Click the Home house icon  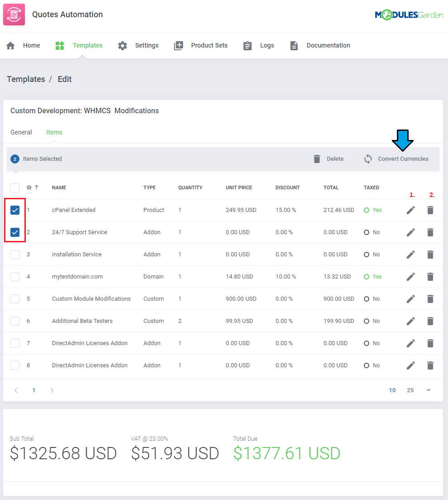[x=10, y=46]
